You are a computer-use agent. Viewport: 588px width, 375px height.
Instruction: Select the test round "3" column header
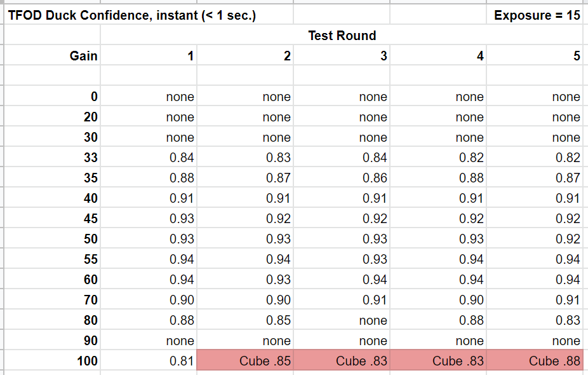point(384,56)
